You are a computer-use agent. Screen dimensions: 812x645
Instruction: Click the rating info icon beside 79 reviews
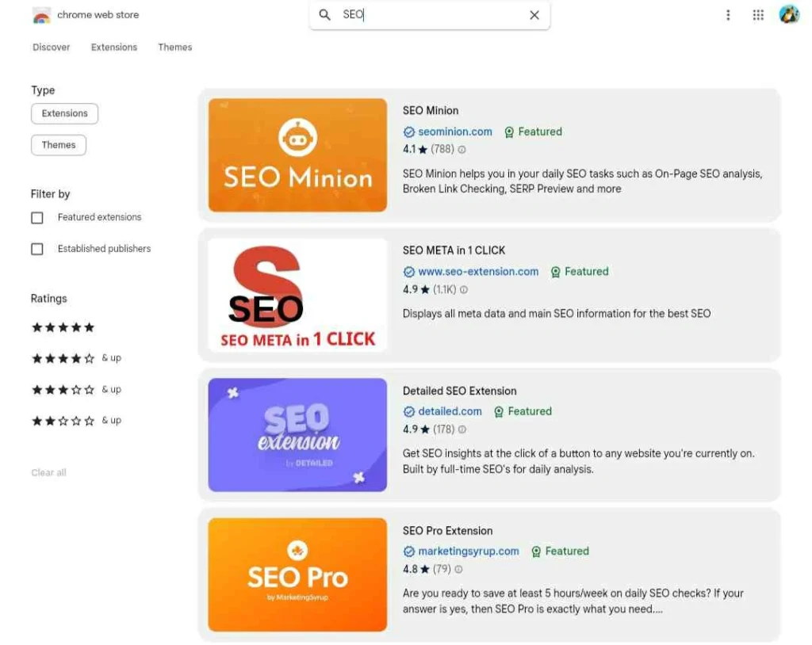[x=458, y=570]
